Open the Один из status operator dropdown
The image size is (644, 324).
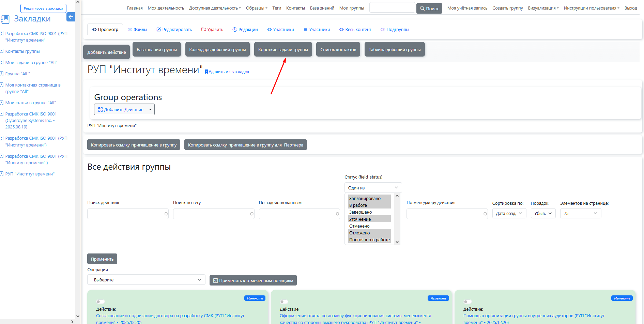(x=373, y=188)
